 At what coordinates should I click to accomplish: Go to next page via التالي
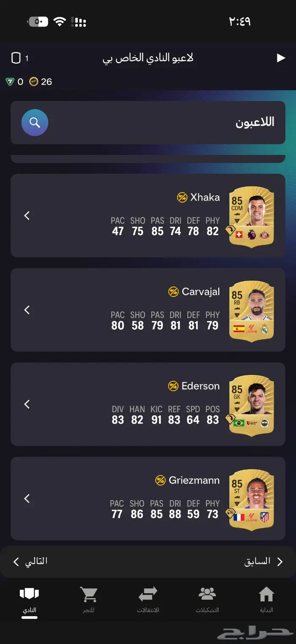(x=30, y=561)
